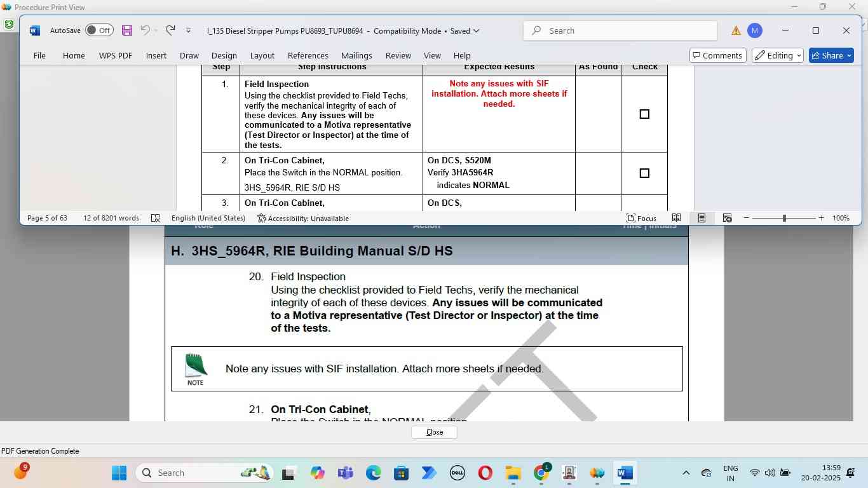Open the Draw tab
Screen dimensions: 868x488
pyautogui.click(x=189, y=55)
